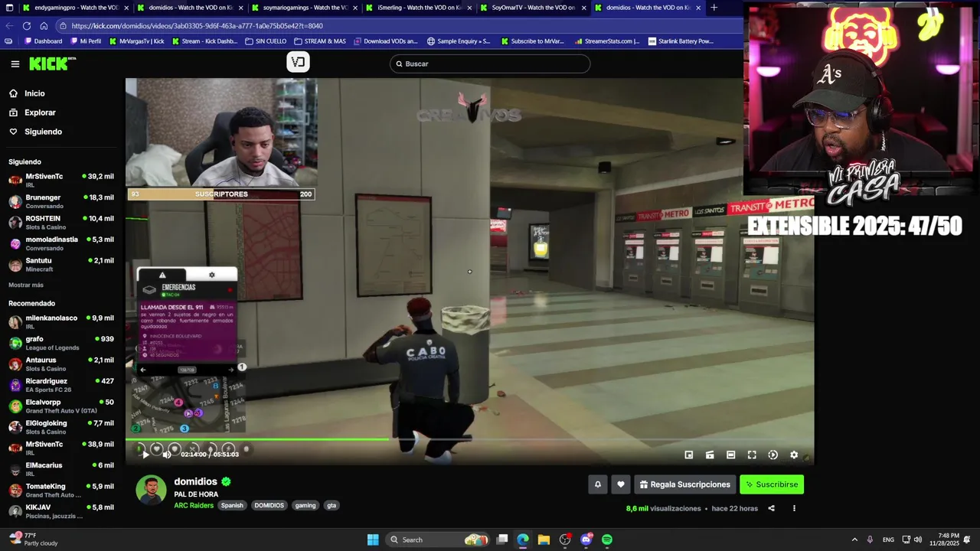Select the gta tag
Screen dimensions: 980x551
pos(332,505)
